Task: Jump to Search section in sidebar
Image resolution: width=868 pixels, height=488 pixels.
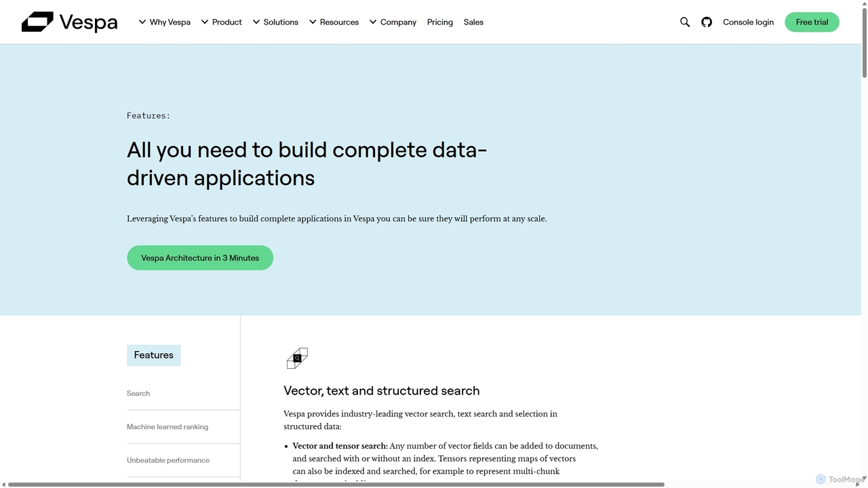Action: pyautogui.click(x=138, y=393)
